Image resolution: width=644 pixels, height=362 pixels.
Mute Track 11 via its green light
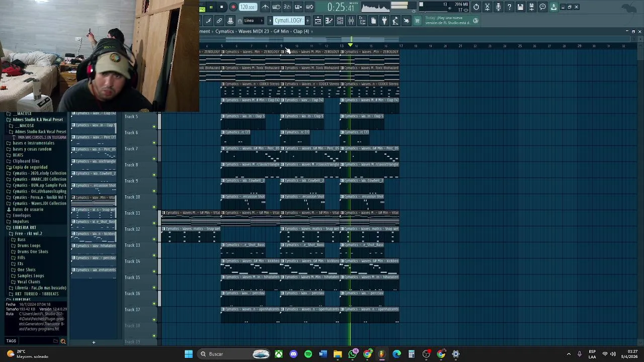pos(154,223)
